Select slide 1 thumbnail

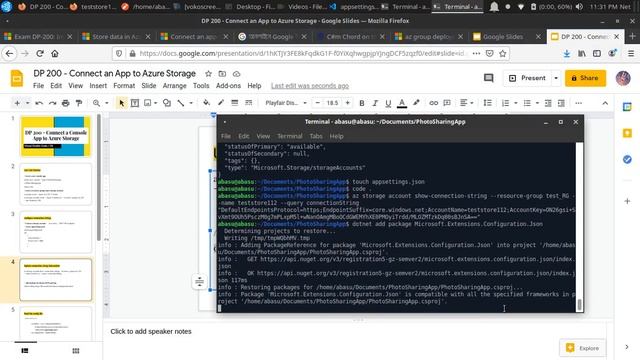[56, 136]
